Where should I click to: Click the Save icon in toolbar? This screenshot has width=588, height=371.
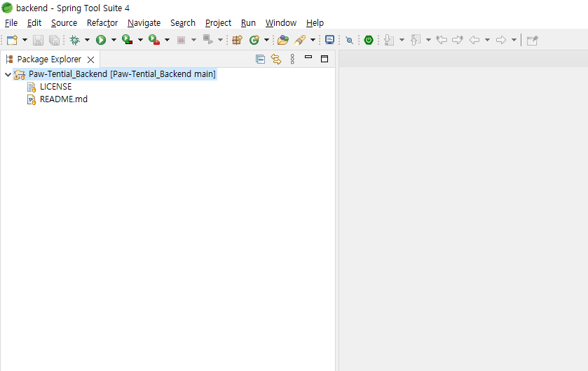click(x=38, y=40)
